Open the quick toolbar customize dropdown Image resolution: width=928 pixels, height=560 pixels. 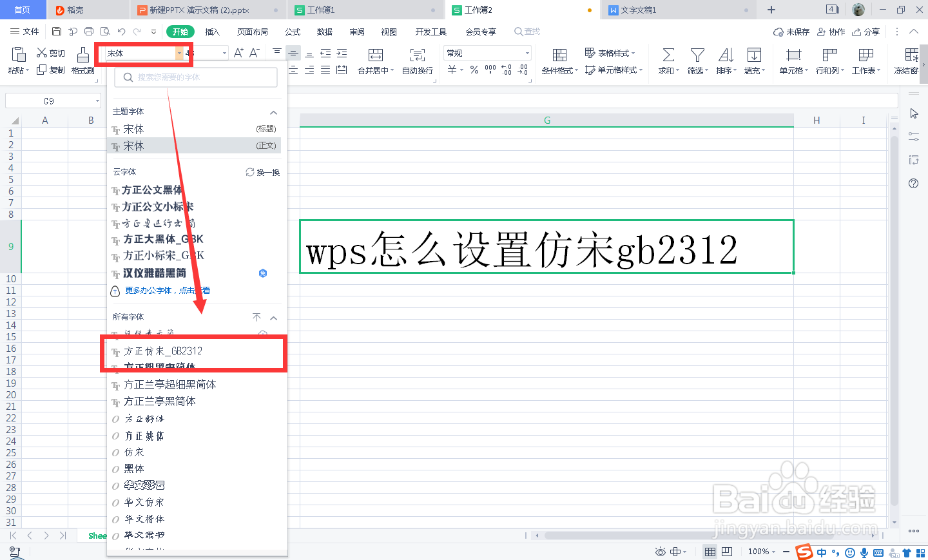[153, 32]
